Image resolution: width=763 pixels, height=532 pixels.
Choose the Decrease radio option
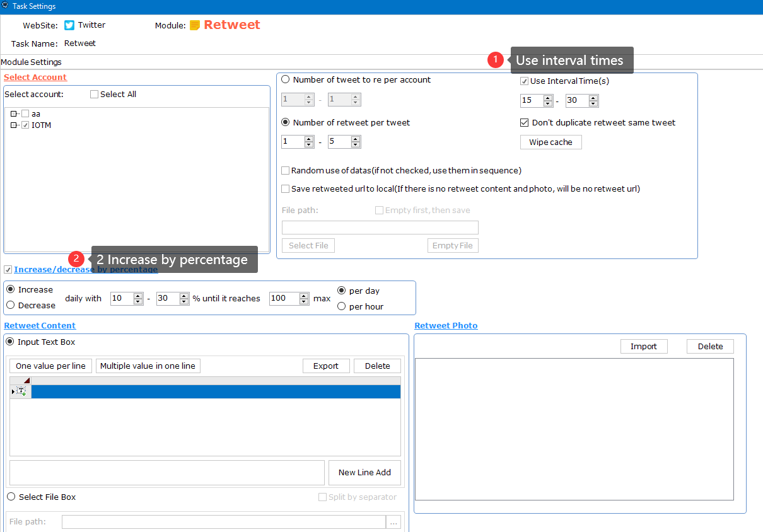pyautogui.click(x=10, y=305)
